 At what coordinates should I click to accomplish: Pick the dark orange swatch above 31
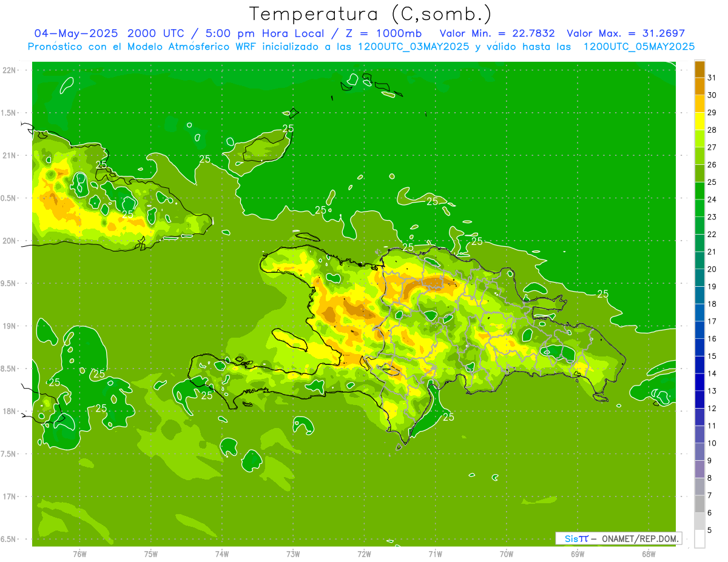click(x=700, y=69)
